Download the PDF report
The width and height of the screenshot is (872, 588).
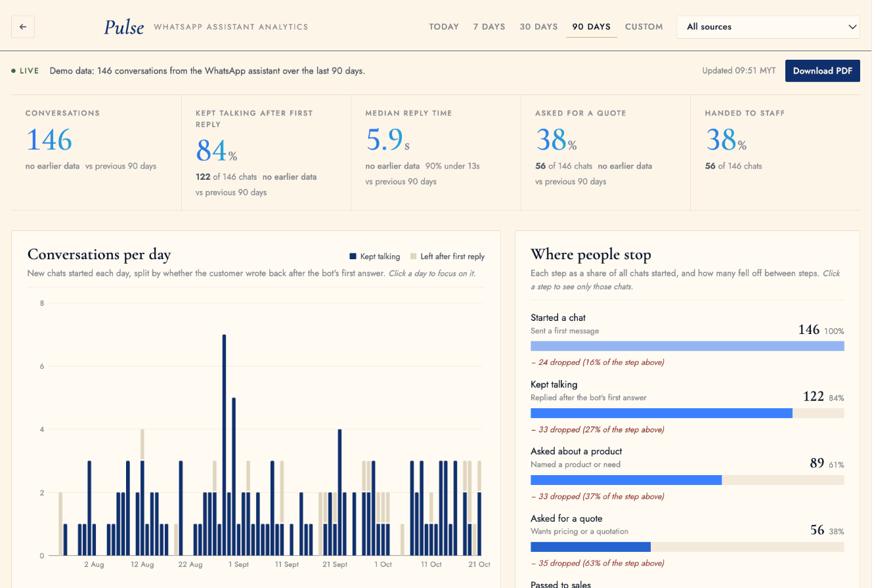pos(823,71)
